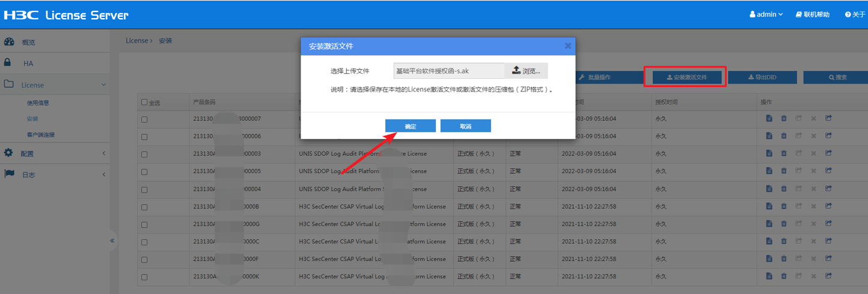Grey export icon for row ending 000006

[x=798, y=136]
